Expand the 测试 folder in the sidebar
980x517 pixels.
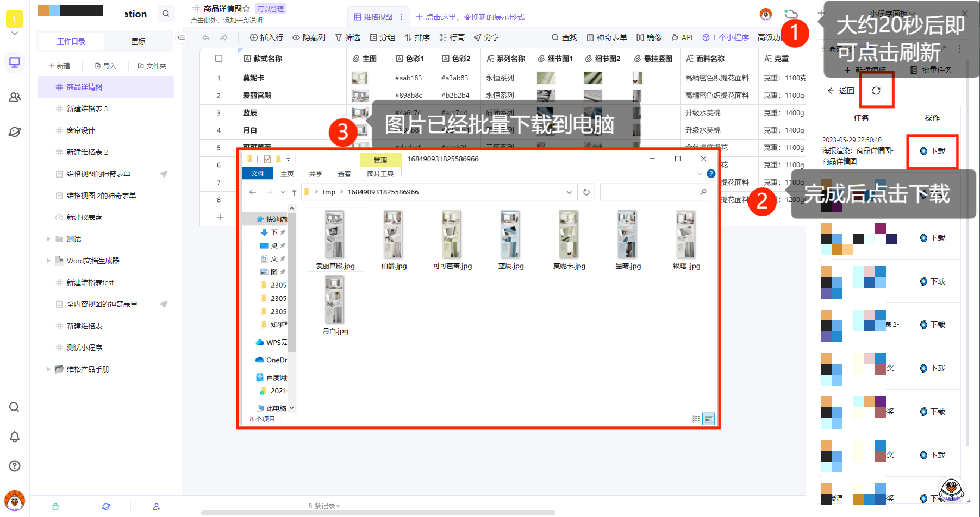[49, 239]
